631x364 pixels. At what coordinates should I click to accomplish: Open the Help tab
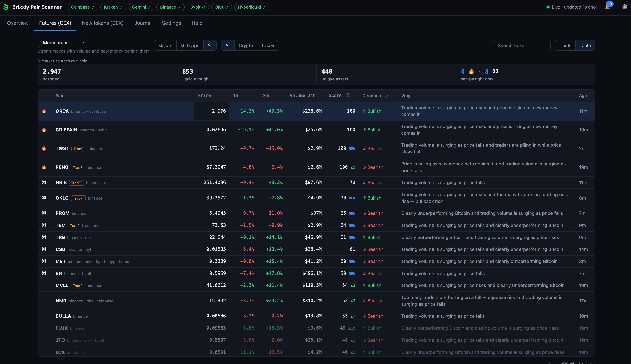197,23
